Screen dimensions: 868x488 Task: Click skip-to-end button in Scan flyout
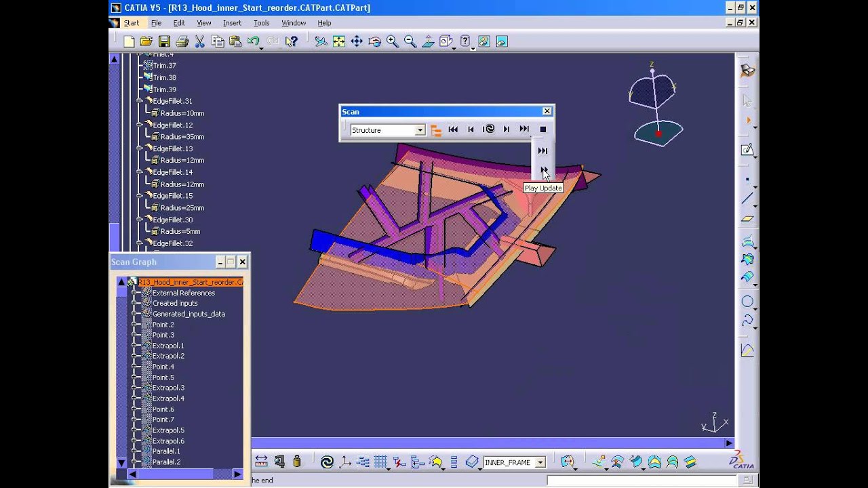[x=542, y=150]
